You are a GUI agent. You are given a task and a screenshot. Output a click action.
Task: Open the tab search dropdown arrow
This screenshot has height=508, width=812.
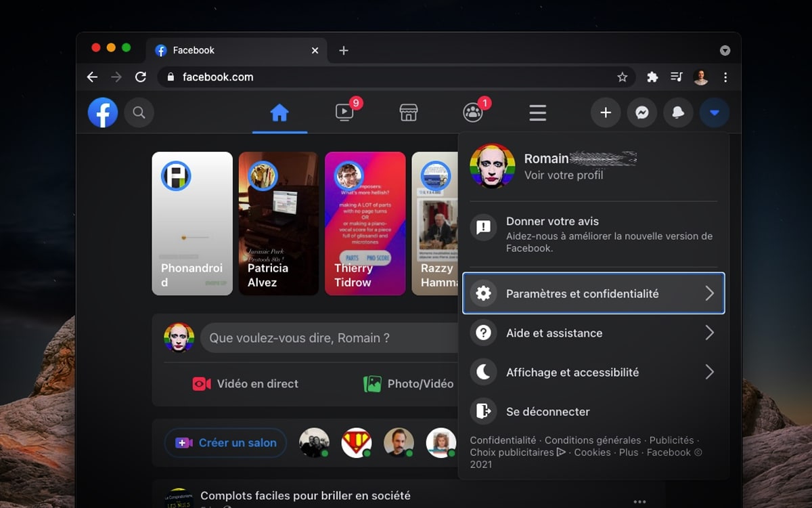tap(725, 51)
